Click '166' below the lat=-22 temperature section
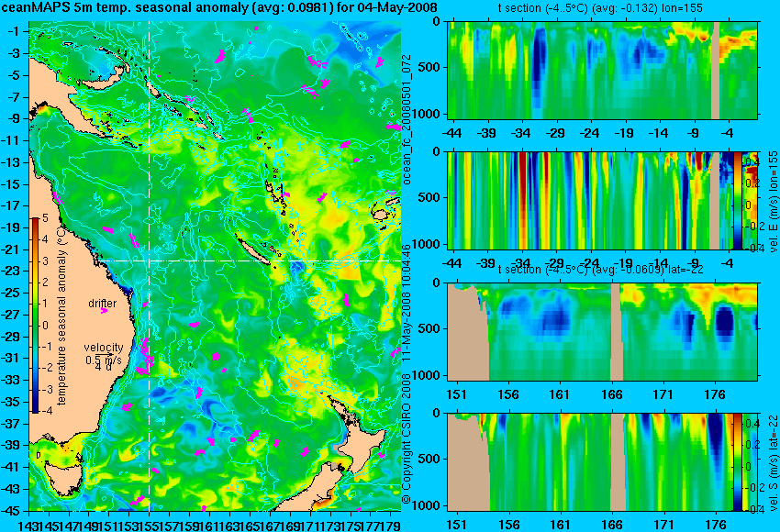The height and width of the screenshot is (532, 780). (x=612, y=394)
